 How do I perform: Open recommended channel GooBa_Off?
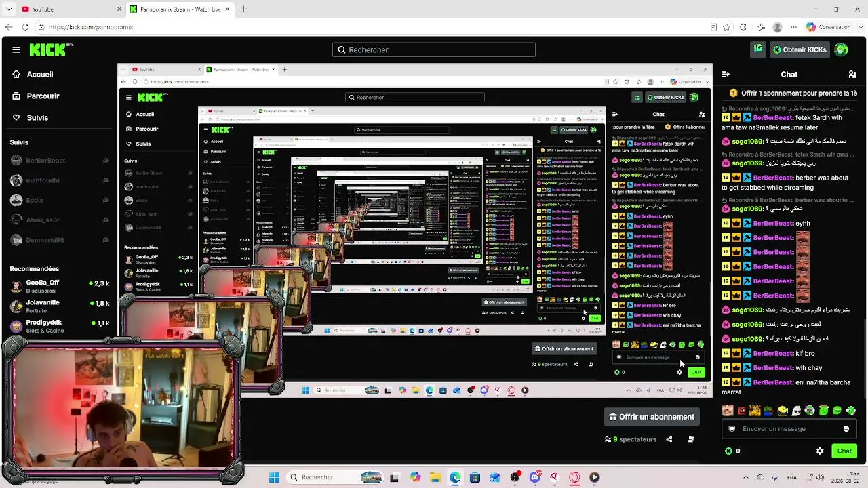tap(58, 286)
